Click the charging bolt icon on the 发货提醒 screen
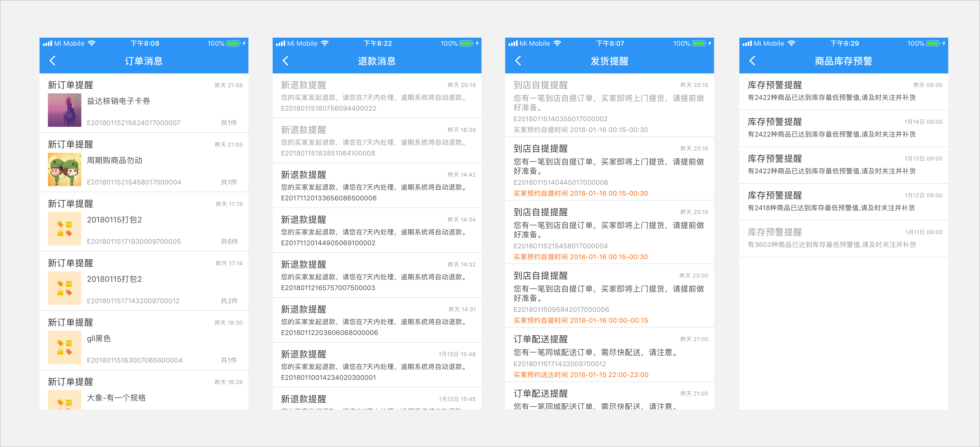Image resolution: width=980 pixels, height=447 pixels. pos(711,43)
